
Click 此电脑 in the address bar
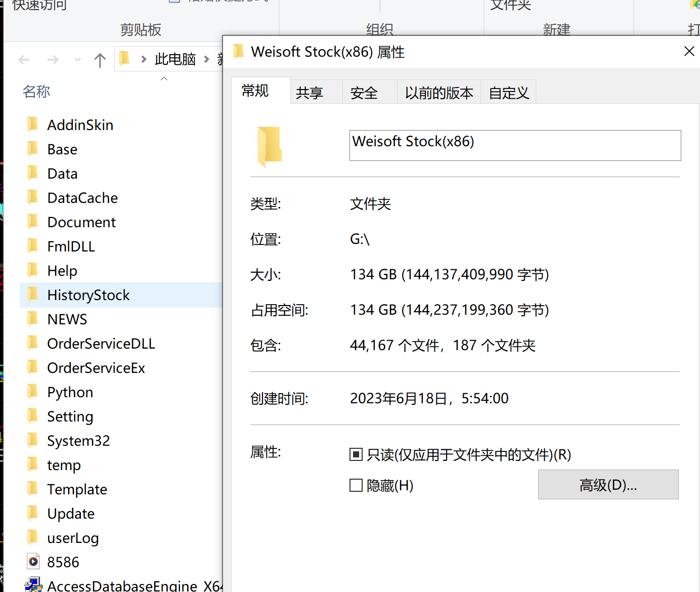(x=175, y=59)
